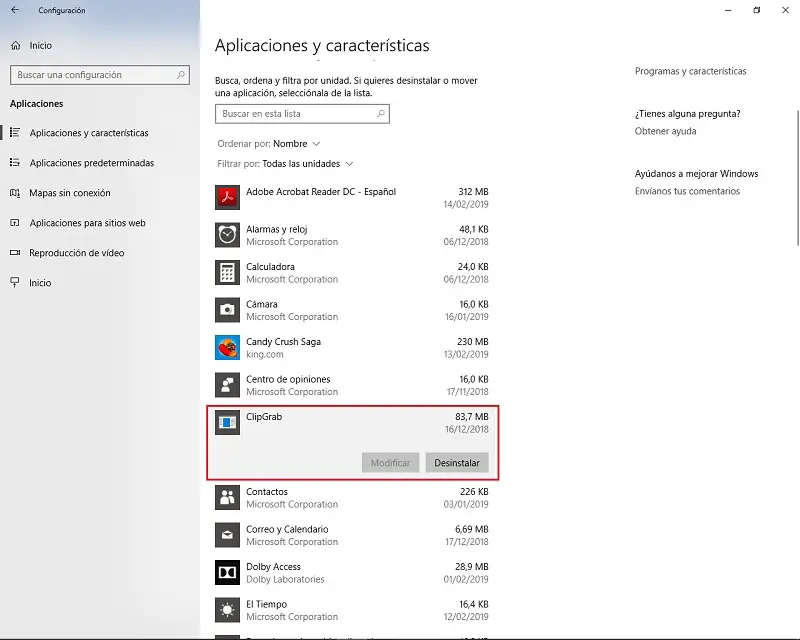Select the Contactos entry name
The height and width of the screenshot is (640, 800).
click(267, 492)
